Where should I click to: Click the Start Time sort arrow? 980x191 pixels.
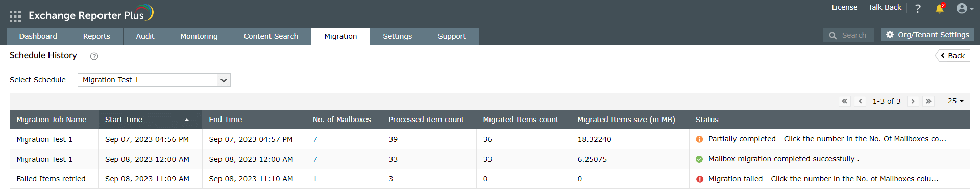[187, 120]
